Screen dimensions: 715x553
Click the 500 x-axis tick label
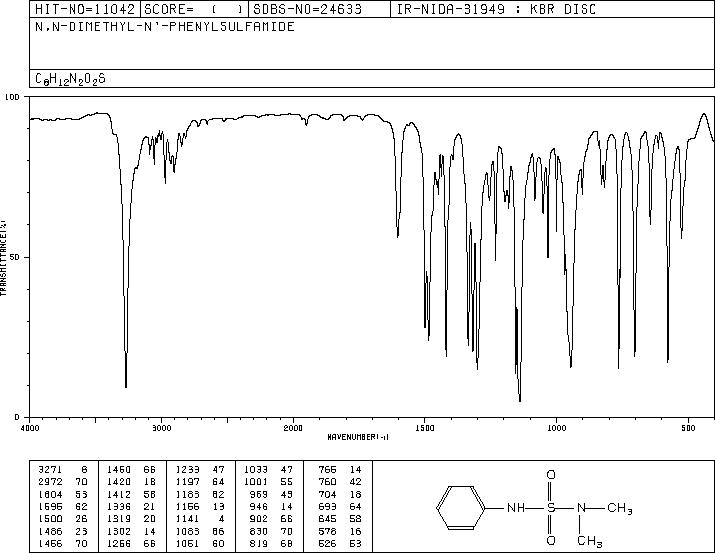tap(688, 428)
